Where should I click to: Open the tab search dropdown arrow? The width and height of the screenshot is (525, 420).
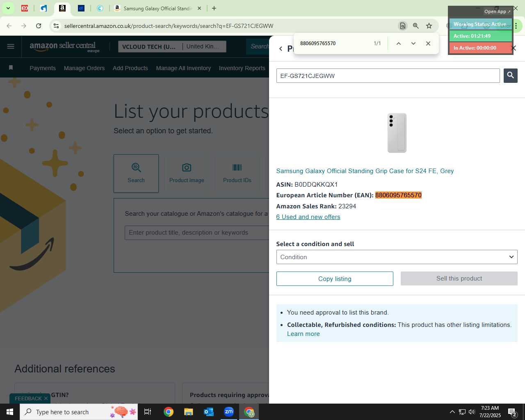[x=8, y=8]
